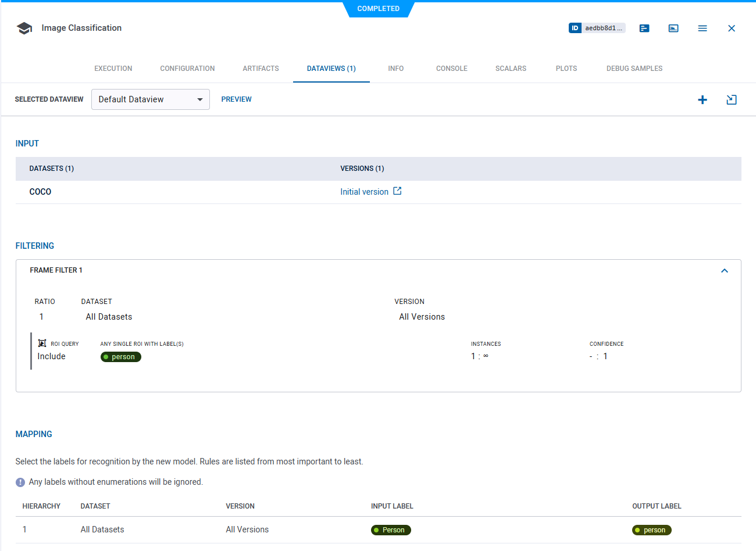Open the details view icon
This screenshot has width=756, height=551.
[x=644, y=28]
